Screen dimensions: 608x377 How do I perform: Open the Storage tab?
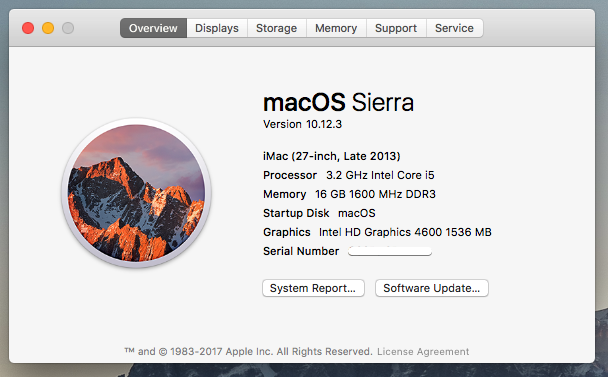pos(276,28)
